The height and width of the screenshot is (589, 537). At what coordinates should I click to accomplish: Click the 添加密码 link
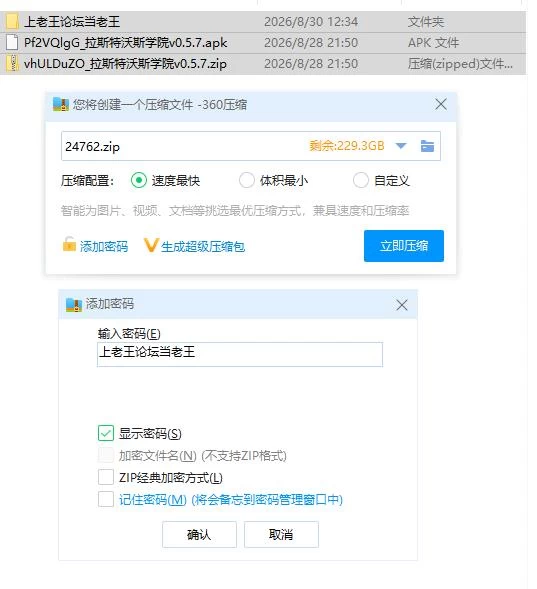[104, 246]
